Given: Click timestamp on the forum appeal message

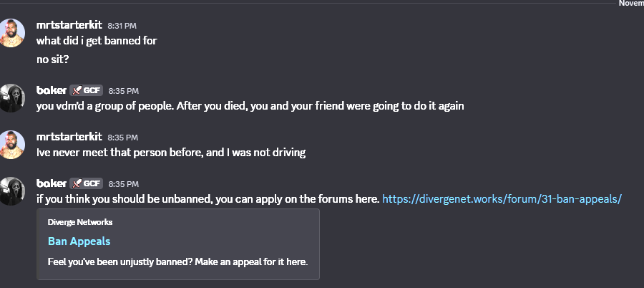Looking at the screenshot, I should coord(124,184).
